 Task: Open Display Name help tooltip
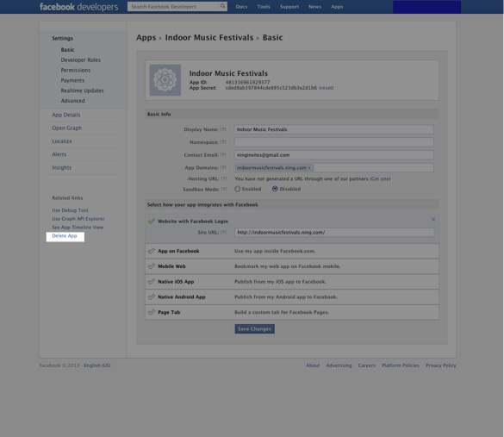coord(223,129)
